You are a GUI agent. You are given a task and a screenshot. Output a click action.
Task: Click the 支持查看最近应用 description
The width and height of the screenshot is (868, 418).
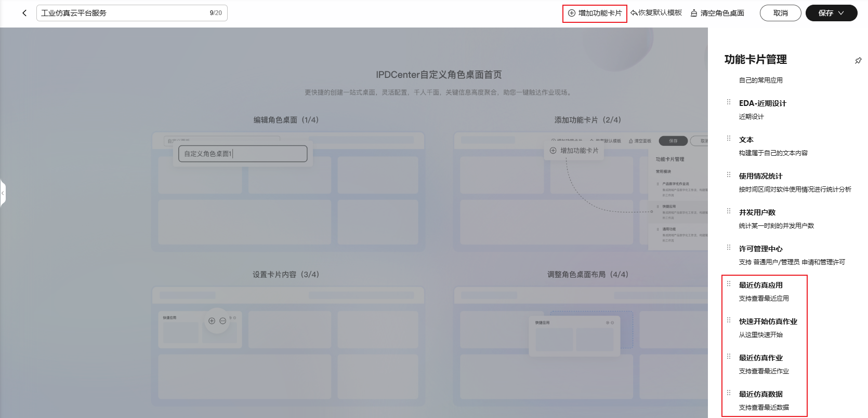pos(764,299)
